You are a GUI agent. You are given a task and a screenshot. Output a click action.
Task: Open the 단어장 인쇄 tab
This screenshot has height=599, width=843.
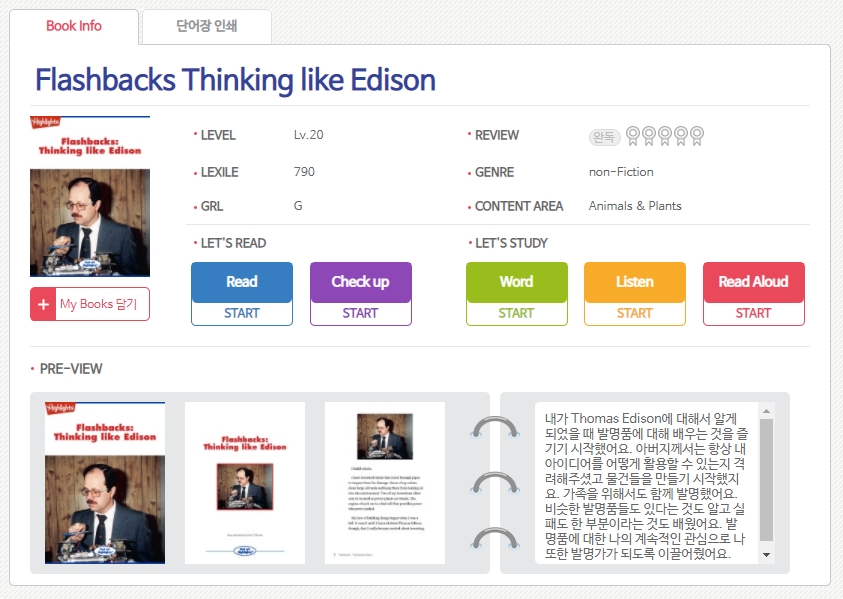[x=207, y=26]
